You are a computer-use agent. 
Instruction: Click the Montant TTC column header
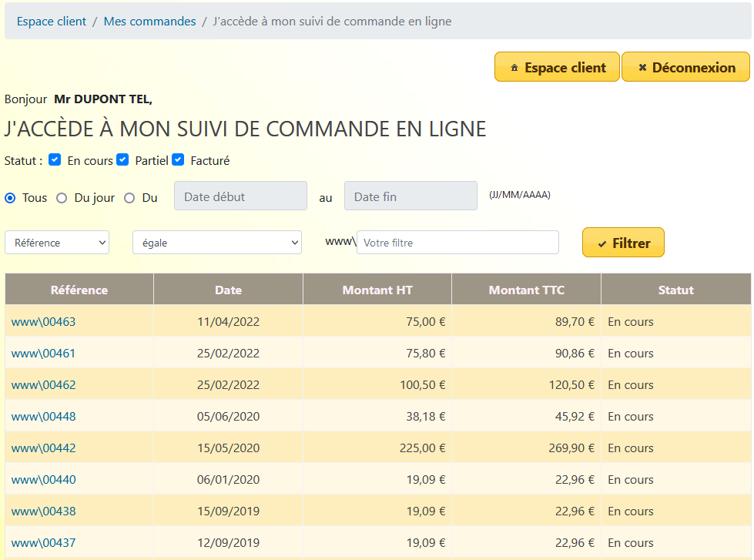[x=526, y=290]
